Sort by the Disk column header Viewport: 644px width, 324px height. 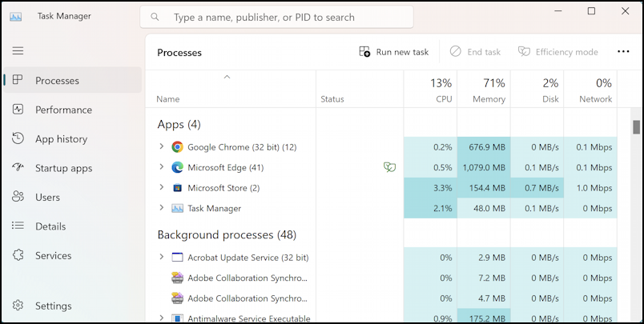[537, 90]
